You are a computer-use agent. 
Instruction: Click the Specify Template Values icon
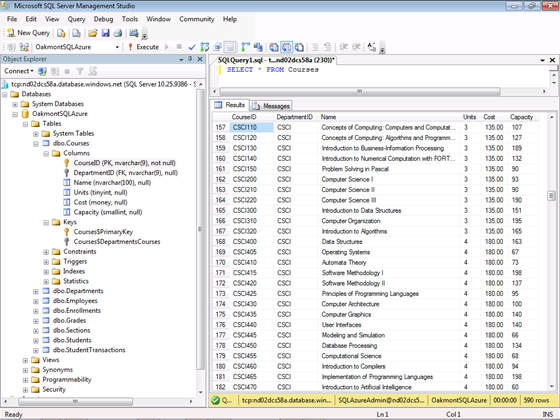tap(371, 47)
